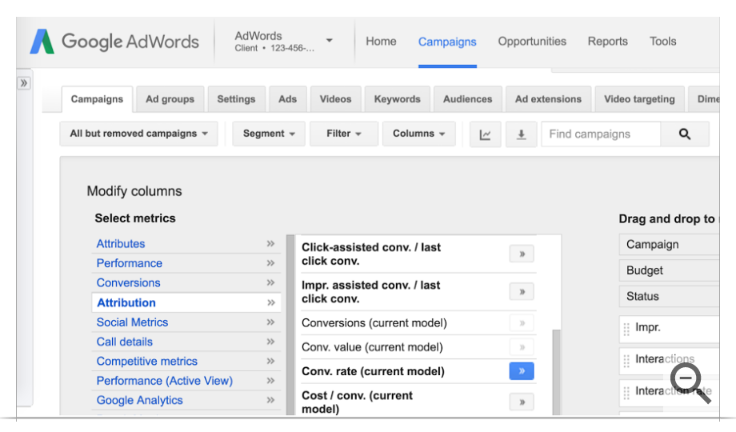Click the search magnifier button
736x432 pixels.
click(x=685, y=134)
